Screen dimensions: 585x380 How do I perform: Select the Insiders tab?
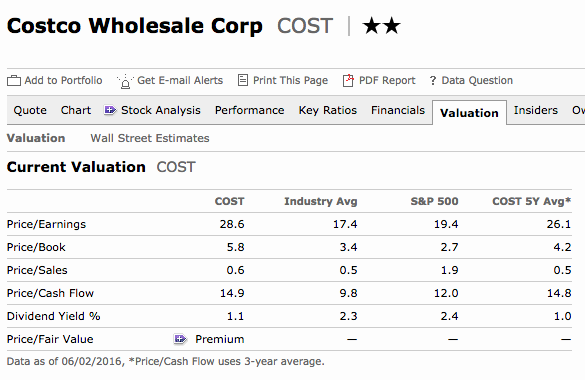point(536,110)
